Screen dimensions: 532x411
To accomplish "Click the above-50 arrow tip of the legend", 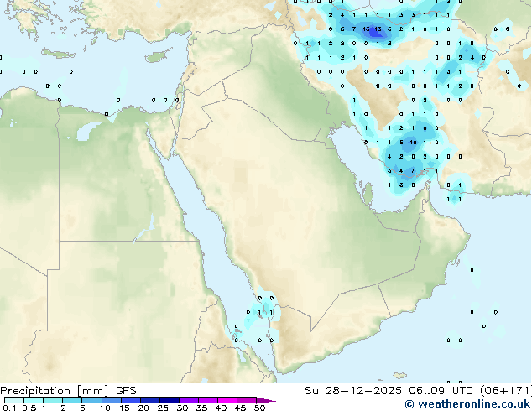I will point(266,400).
